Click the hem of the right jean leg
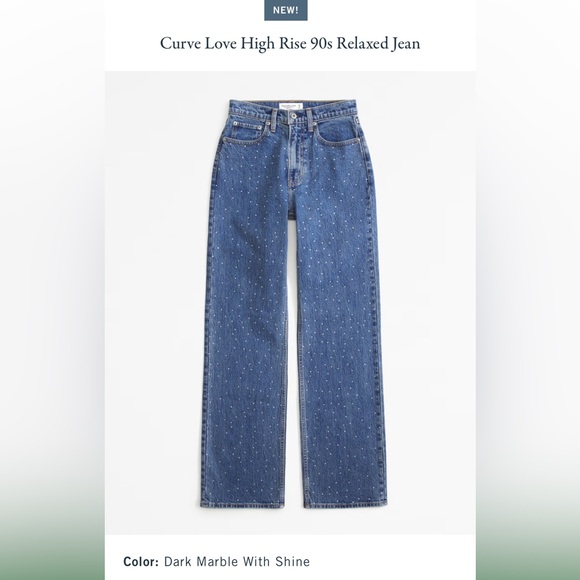 coord(345,503)
